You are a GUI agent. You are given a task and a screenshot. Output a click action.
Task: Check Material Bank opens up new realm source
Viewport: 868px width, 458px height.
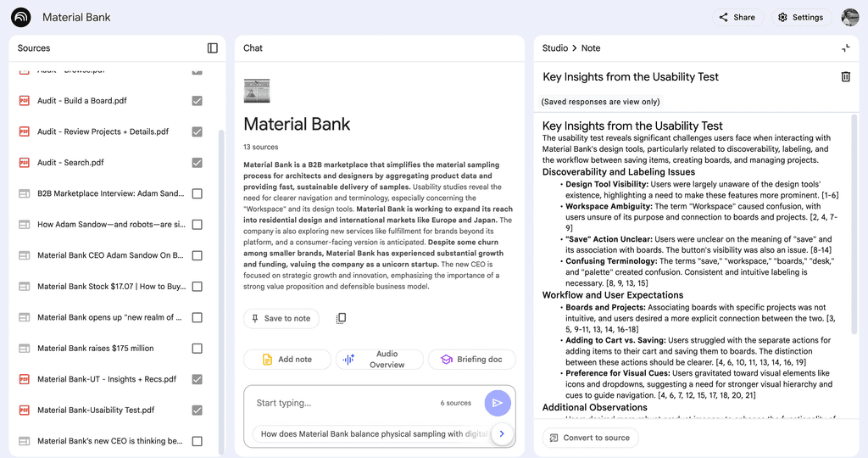click(x=197, y=318)
